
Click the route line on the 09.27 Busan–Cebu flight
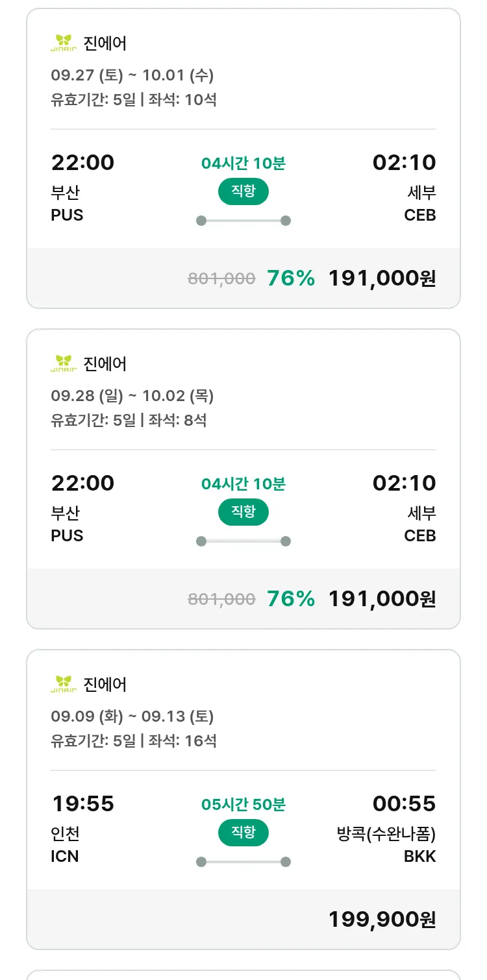pyautogui.click(x=243, y=221)
